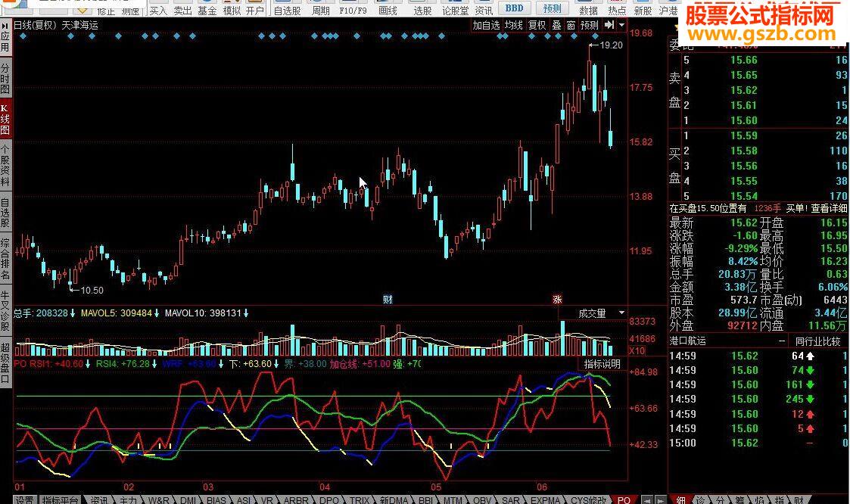Image resolution: width=850 pixels, height=504 pixels.
Task: Click 加自选 in chart header
Action: coord(486,25)
